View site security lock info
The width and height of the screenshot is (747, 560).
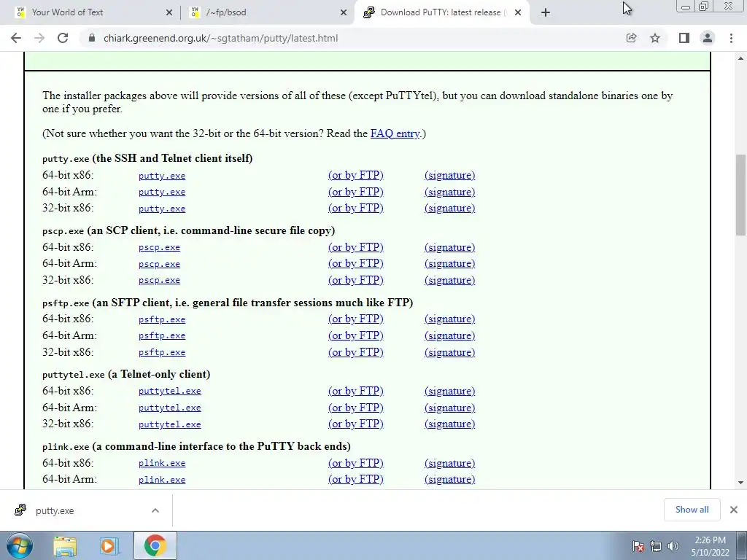click(92, 38)
